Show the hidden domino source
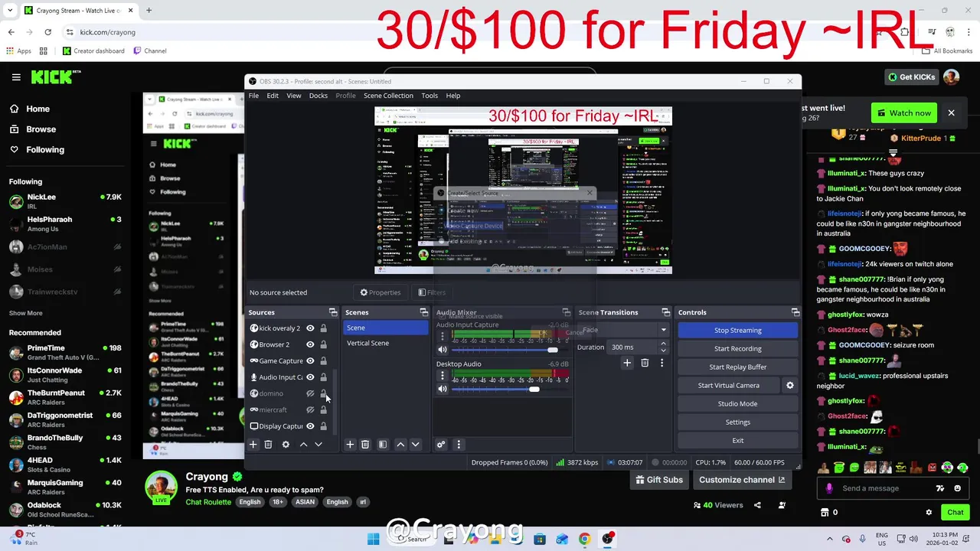 point(310,393)
